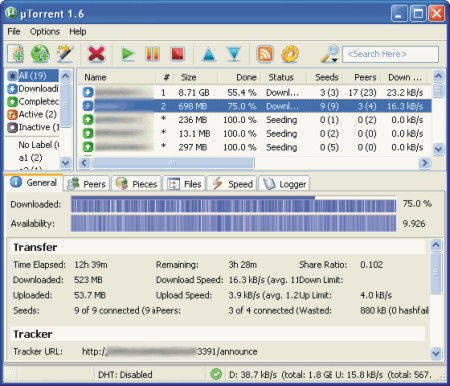Screen dimensions: 450x386
Task: Select the All (19) category
Action: [x=33, y=76]
